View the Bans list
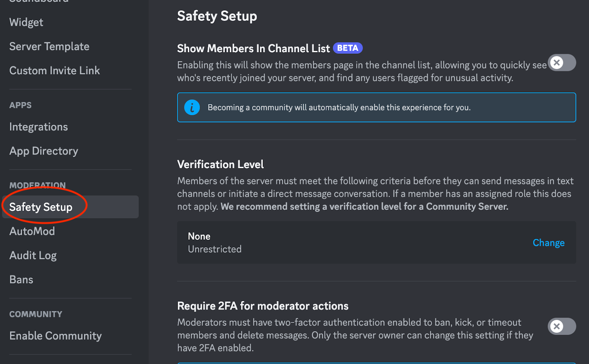The width and height of the screenshot is (589, 364). [x=21, y=279]
